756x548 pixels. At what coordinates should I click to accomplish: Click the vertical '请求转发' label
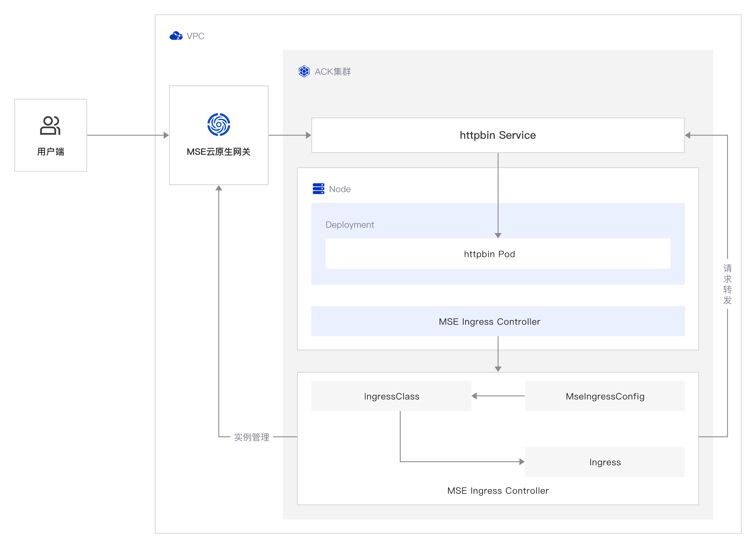(x=727, y=284)
